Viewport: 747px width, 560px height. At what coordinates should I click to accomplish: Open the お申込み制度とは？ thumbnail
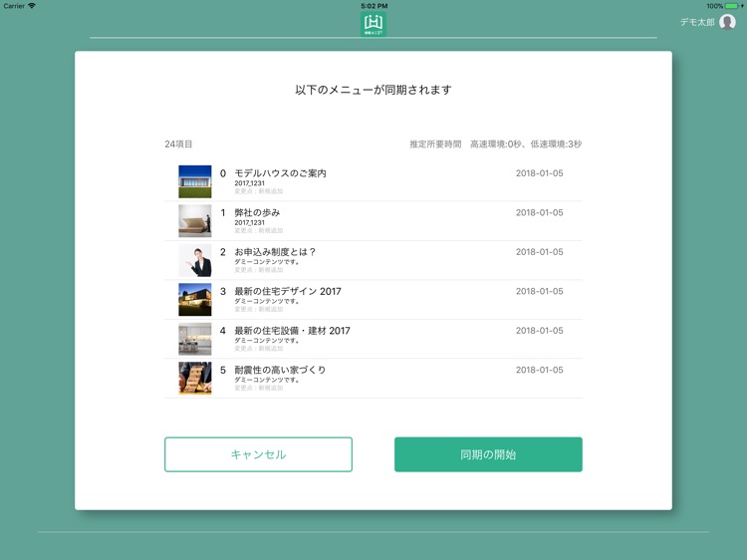click(195, 260)
